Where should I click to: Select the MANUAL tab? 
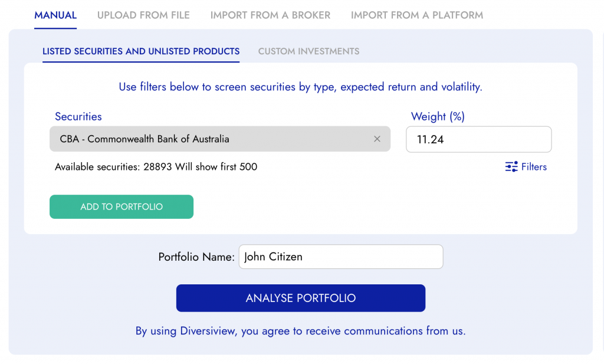click(55, 15)
